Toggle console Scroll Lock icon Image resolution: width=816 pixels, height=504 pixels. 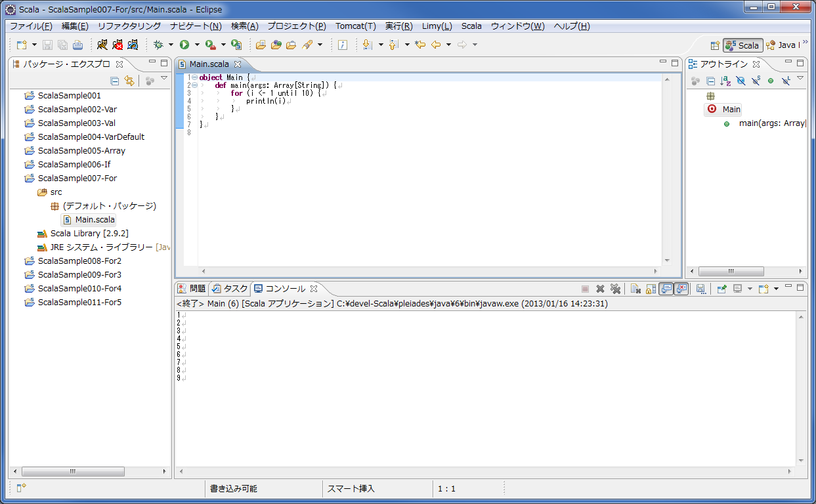(x=651, y=289)
